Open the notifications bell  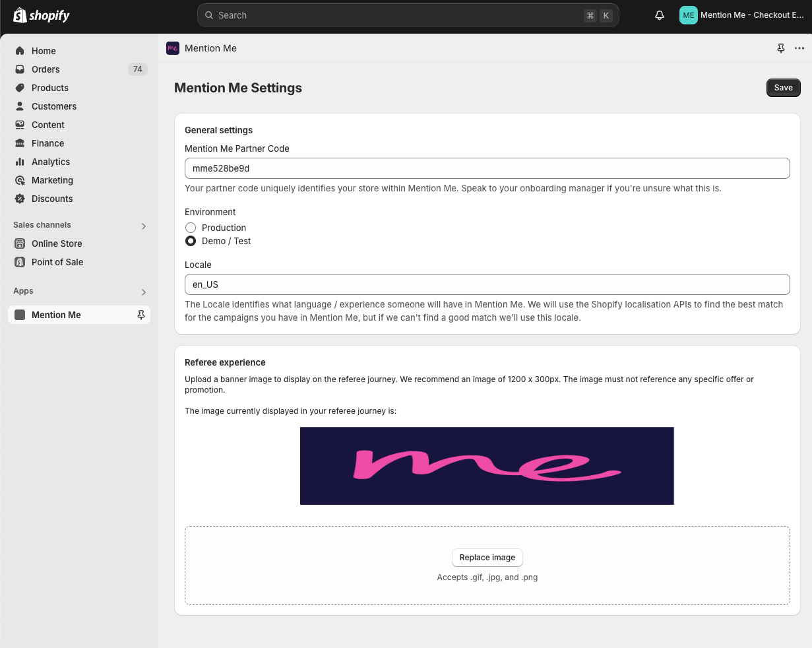click(x=660, y=15)
